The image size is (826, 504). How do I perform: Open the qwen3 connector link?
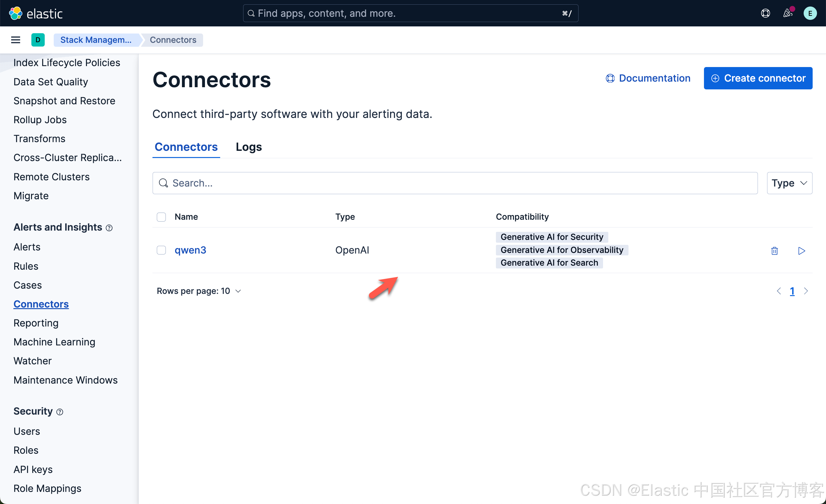190,250
